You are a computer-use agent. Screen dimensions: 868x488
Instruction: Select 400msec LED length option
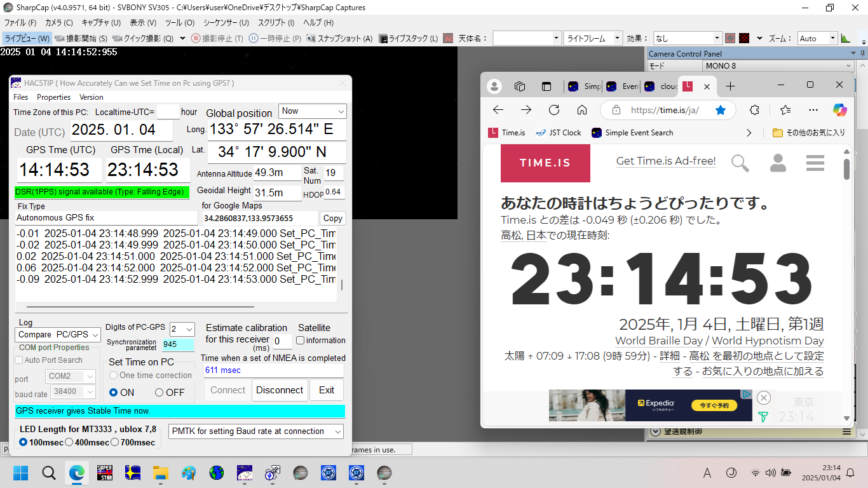(69, 442)
